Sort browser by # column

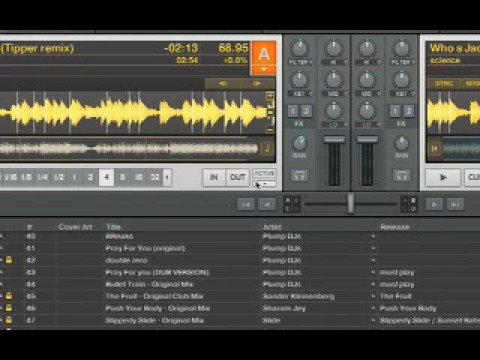30,227
